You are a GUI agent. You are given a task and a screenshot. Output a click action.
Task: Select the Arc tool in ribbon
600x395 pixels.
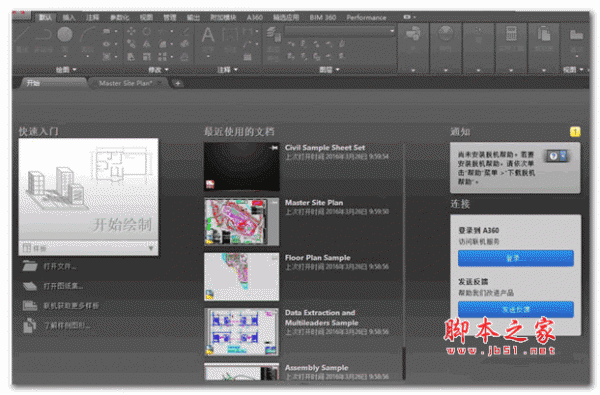pos(87,35)
